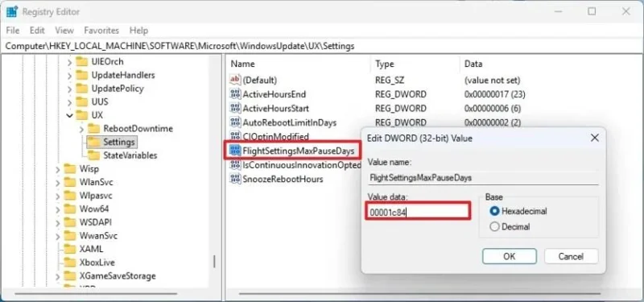Click the Registry Editor app icon in title bar
The height and width of the screenshot is (302, 644).
click(11, 12)
